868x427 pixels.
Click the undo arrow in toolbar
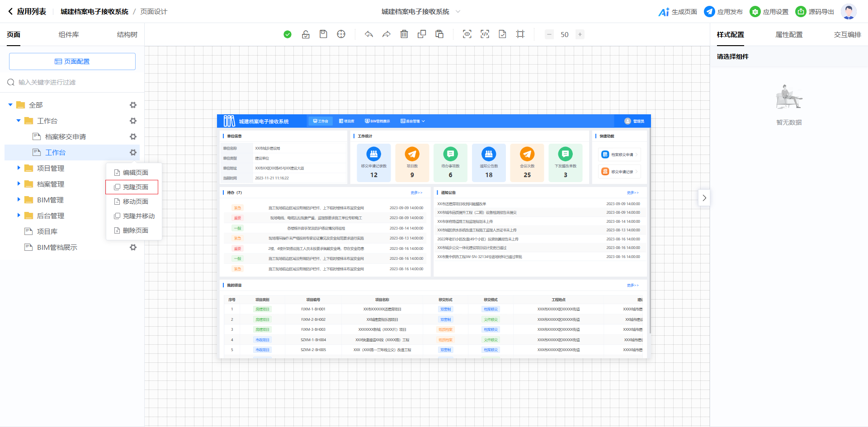369,34
